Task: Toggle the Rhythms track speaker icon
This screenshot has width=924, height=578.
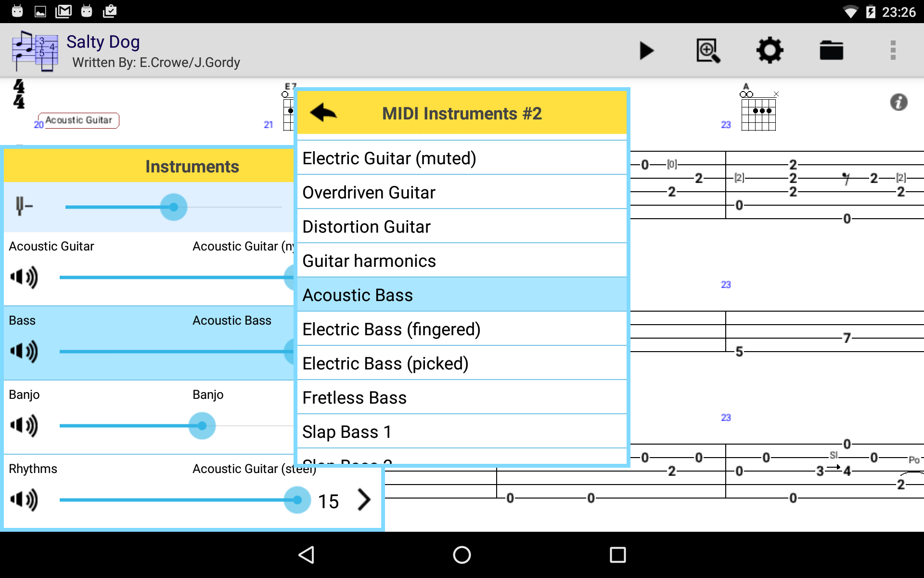Action: [24, 499]
